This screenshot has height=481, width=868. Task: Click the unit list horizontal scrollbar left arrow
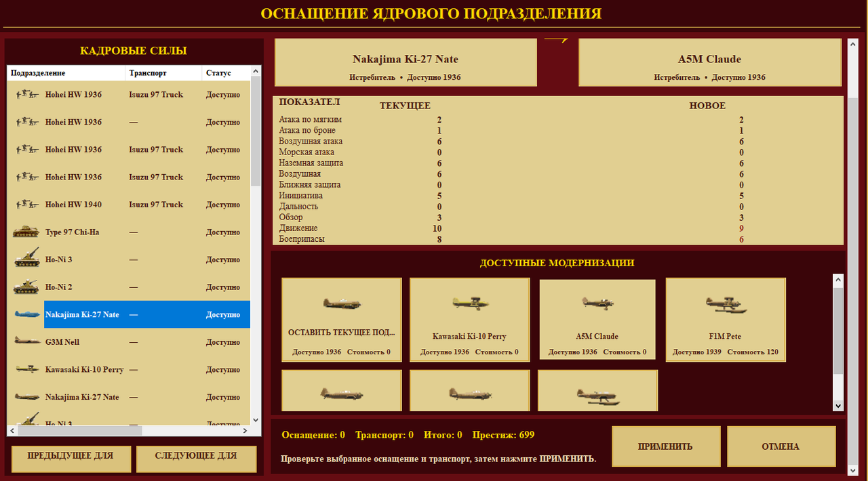point(12,430)
